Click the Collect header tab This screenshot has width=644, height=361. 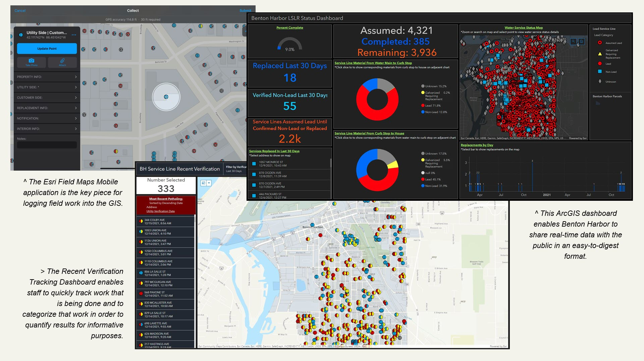[x=133, y=10]
